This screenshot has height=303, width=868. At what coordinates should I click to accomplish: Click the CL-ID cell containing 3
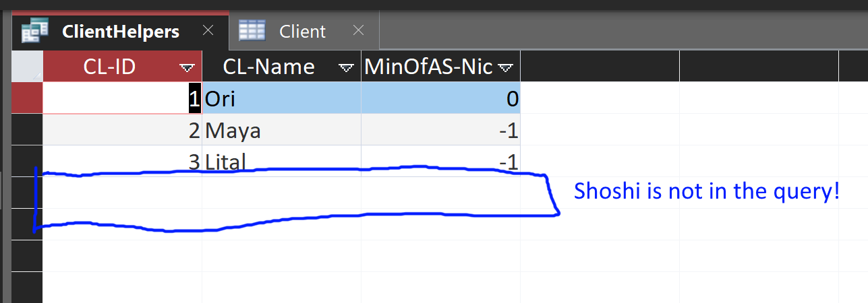point(122,162)
